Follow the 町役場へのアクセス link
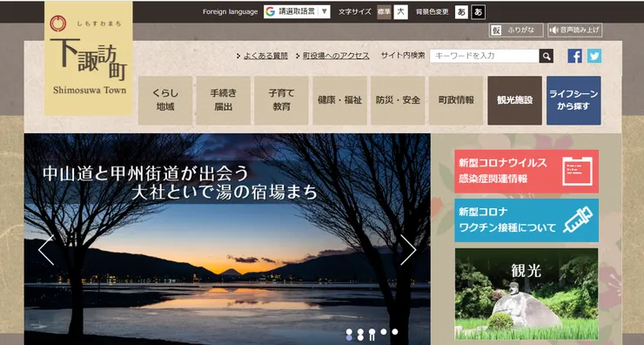The height and width of the screenshot is (345, 644). pyautogui.click(x=336, y=56)
